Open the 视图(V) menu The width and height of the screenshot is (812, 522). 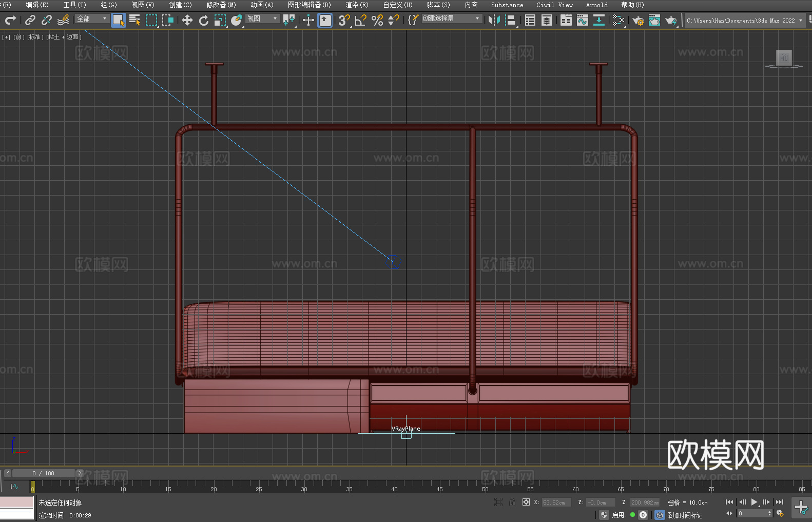(143, 5)
